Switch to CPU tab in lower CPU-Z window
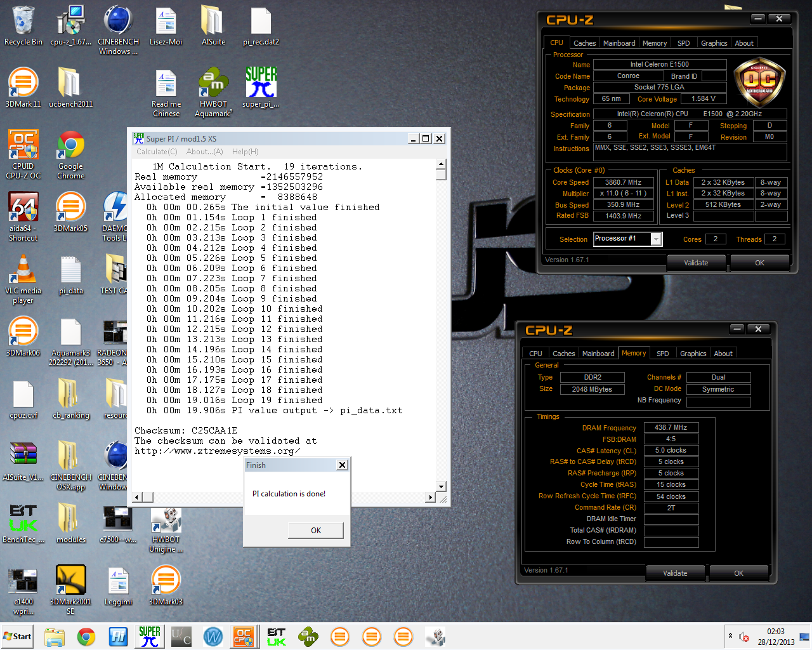 535,354
